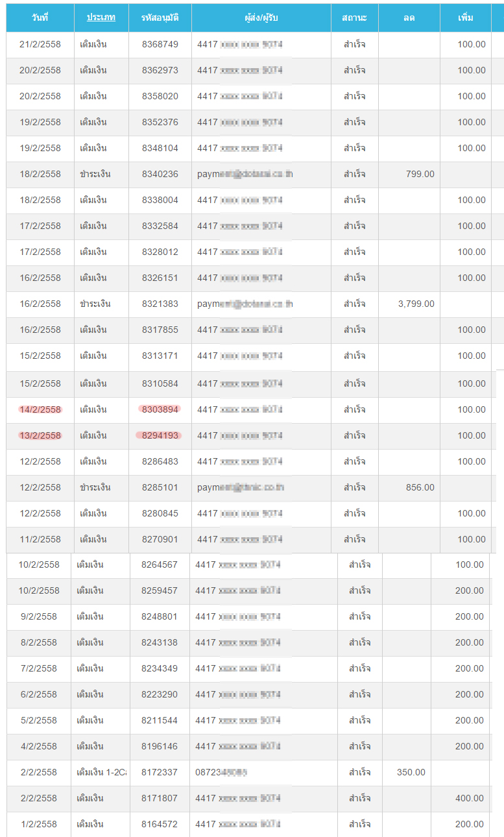Click the สถานะ column header
The height and width of the screenshot is (837, 504).
[x=354, y=18]
